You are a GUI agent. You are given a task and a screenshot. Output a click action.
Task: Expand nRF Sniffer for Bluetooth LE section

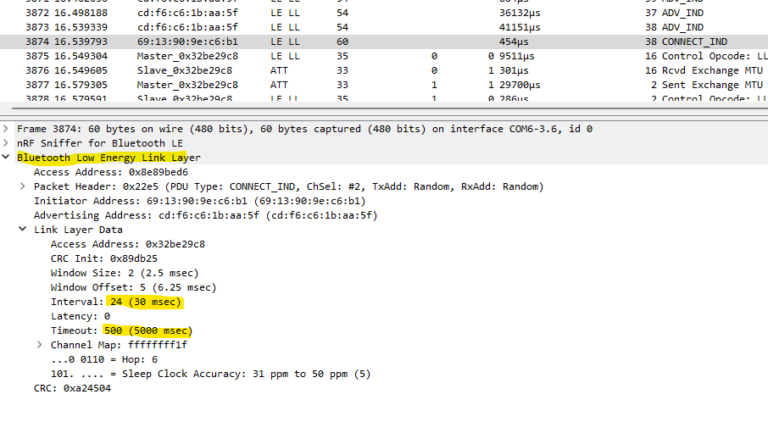[7, 143]
